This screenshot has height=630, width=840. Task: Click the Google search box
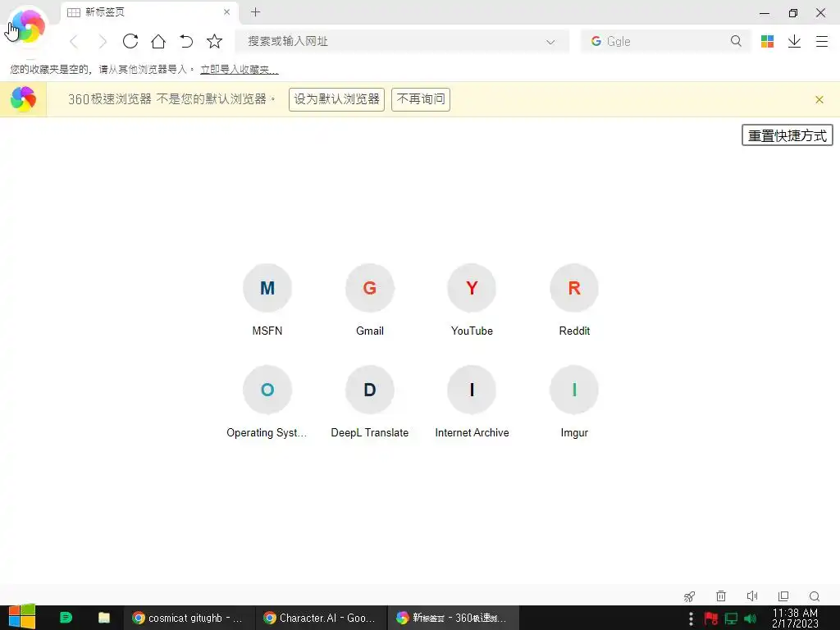point(666,41)
